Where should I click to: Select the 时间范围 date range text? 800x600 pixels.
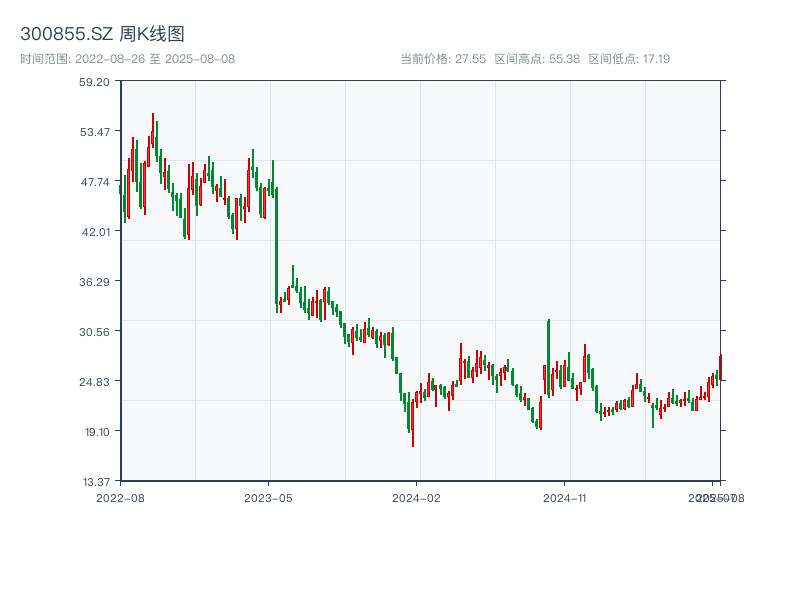click(x=127, y=59)
